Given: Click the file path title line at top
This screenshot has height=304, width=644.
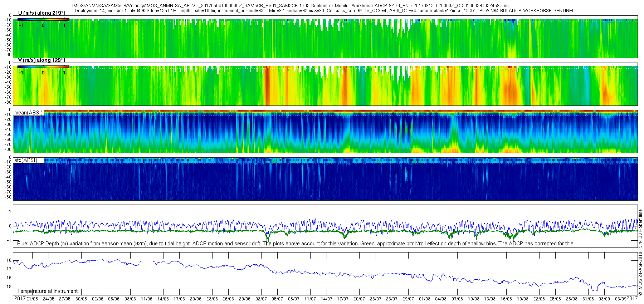Looking at the screenshot, I should point(290,6).
